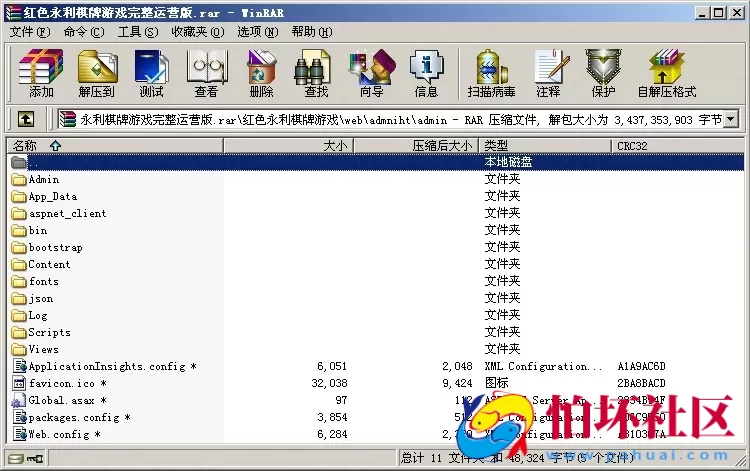Sort by 大小 column header
This screenshot has height=471, width=750.
click(288, 145)
